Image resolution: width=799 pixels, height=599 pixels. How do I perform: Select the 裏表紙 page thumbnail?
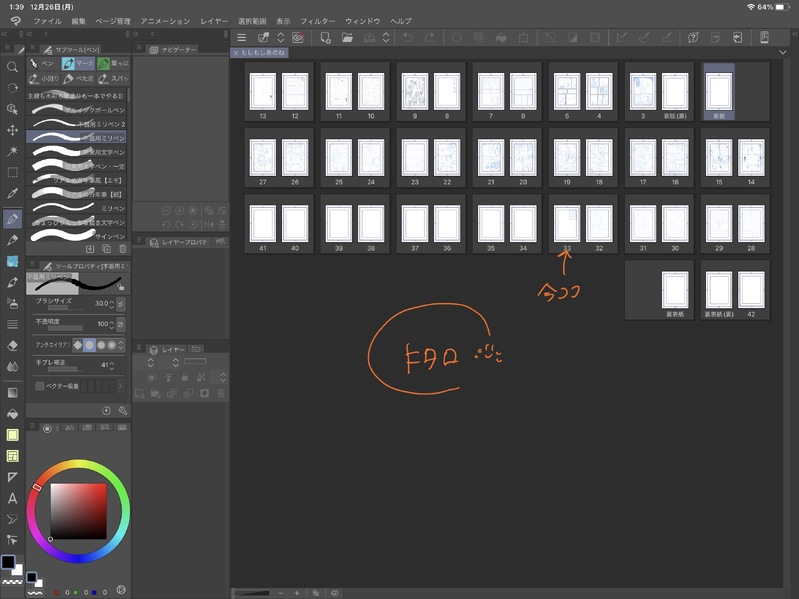tap(675, 289)
